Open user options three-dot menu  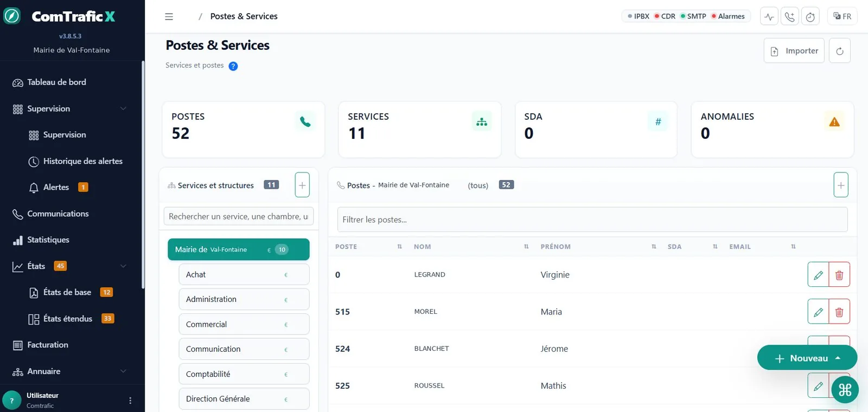point(130,401)
